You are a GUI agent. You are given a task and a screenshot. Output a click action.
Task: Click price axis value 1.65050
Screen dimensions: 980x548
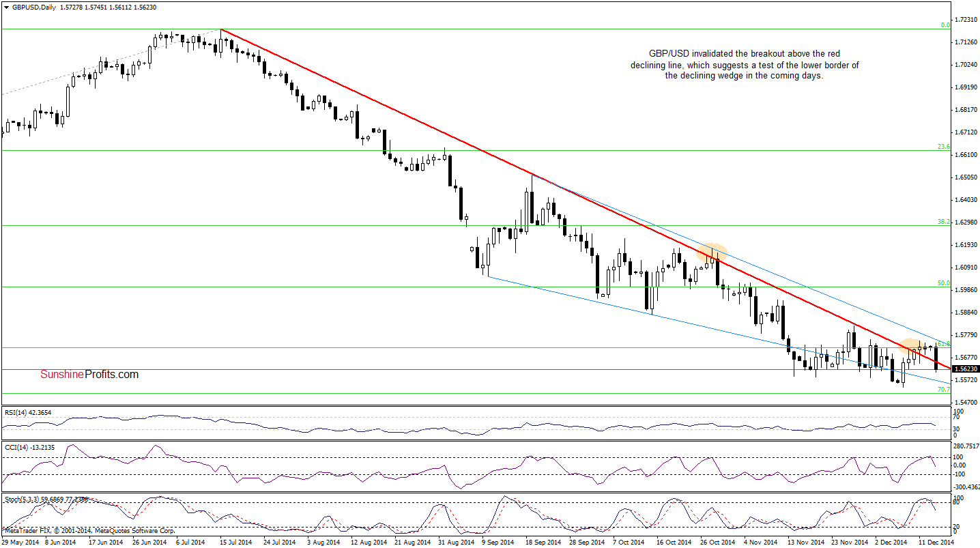pyautogui.click(x=966, y=177)
